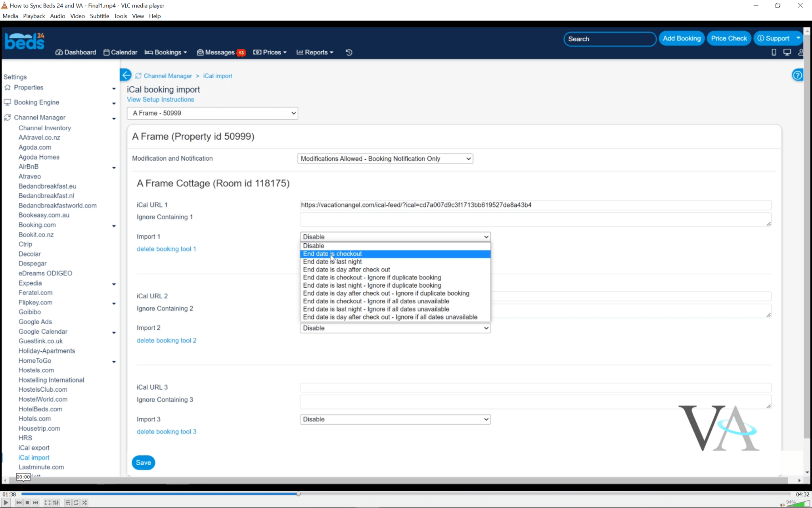Toggle loop repeat mode
This screenshot has width=812, height=508.
point(76,502)
